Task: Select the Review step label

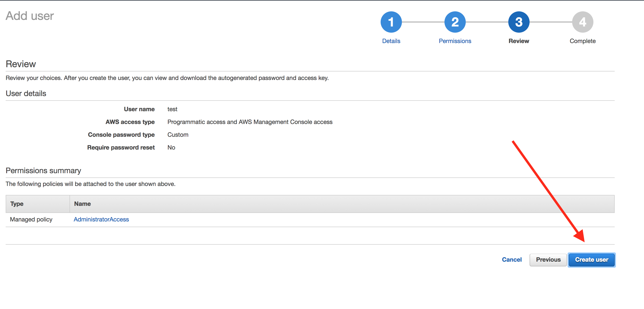Action: (519, 41)
